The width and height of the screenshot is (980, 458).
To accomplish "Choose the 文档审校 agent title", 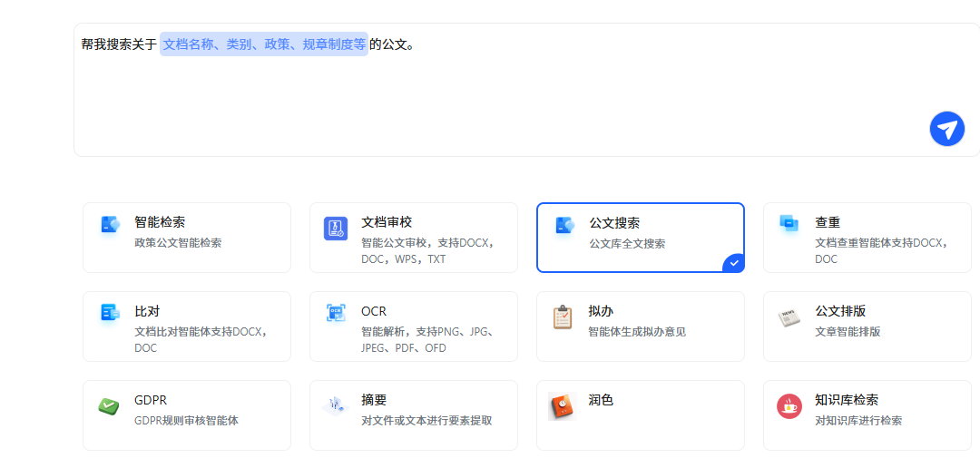I will (387, 222).
